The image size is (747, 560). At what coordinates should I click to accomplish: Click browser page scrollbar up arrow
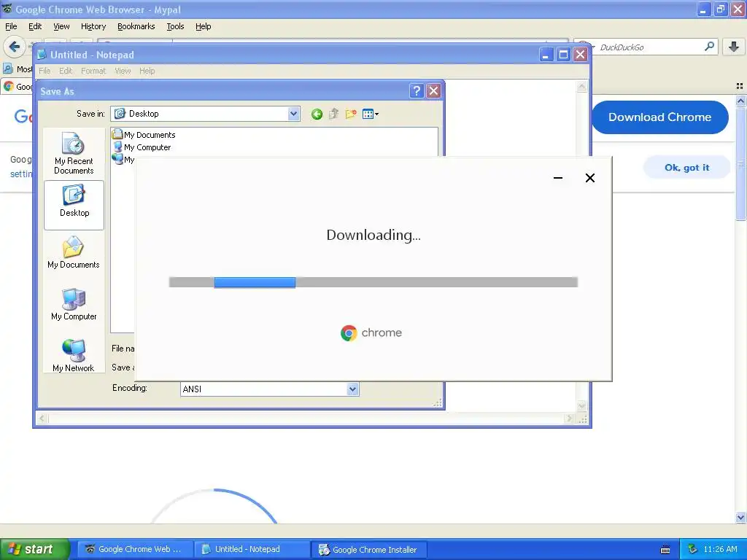click(740, 101)
